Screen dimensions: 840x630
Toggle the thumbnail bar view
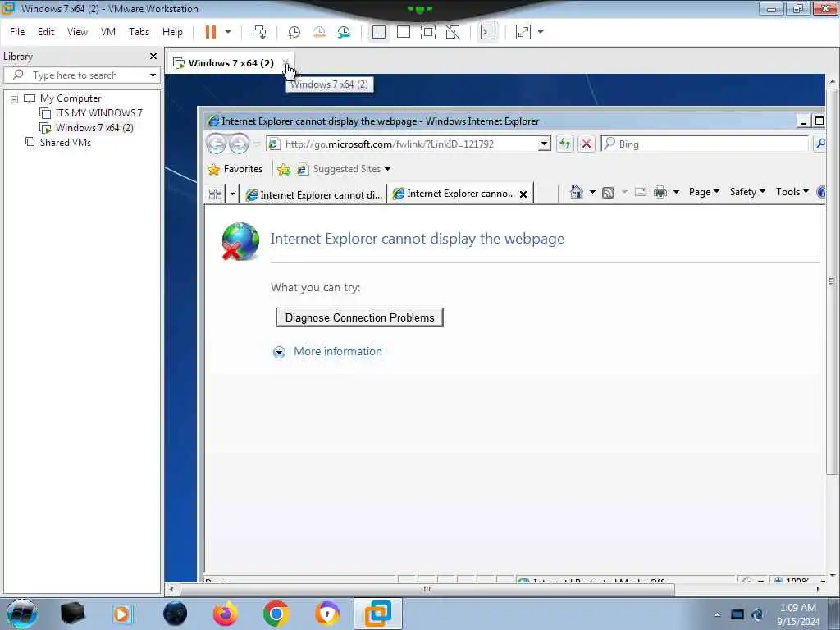(404, 32)
